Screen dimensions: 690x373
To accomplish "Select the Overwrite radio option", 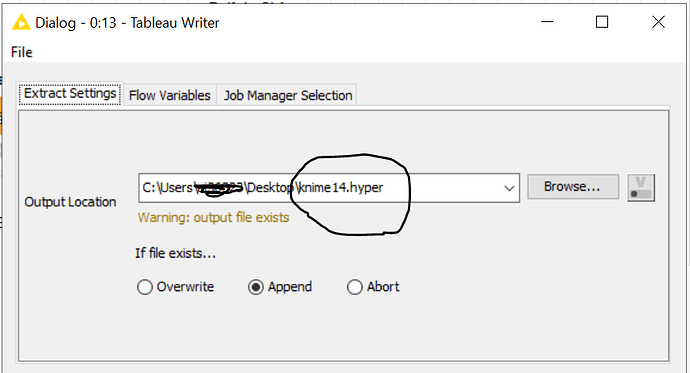I will point(175,287).
